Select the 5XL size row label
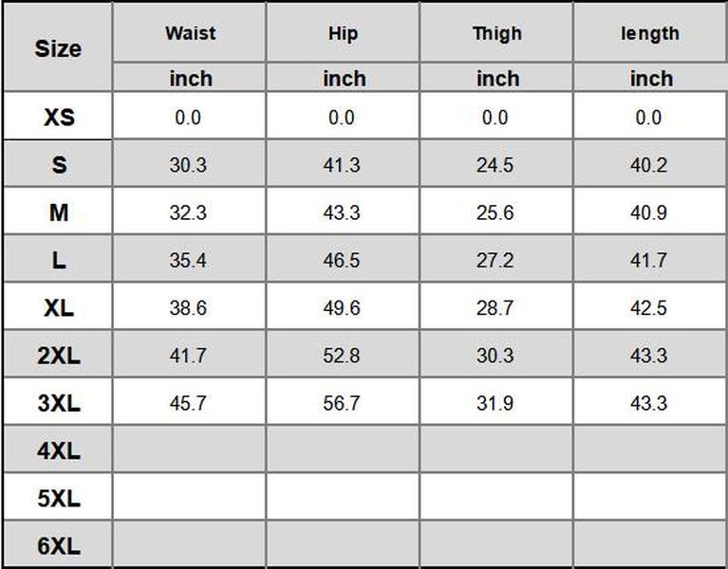Image resolution: width=728 pixels, height=569 pixels. pos(58,499)
